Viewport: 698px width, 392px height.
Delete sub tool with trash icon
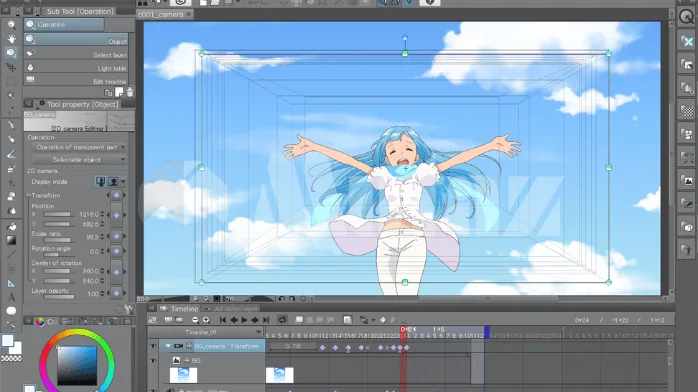[130, 92]
